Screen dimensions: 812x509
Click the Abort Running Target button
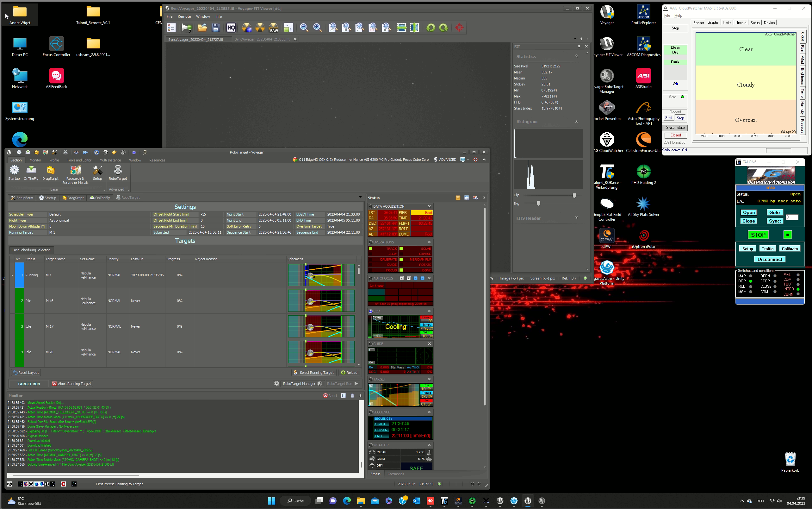click(71, 384)
